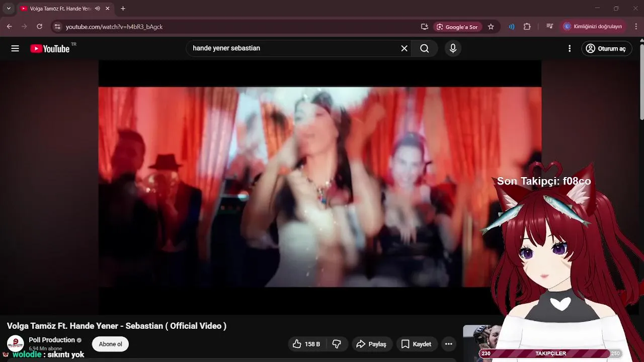The image size is (644, 362).
Task: Save the video with Kaydet
Action: [416, 344]
